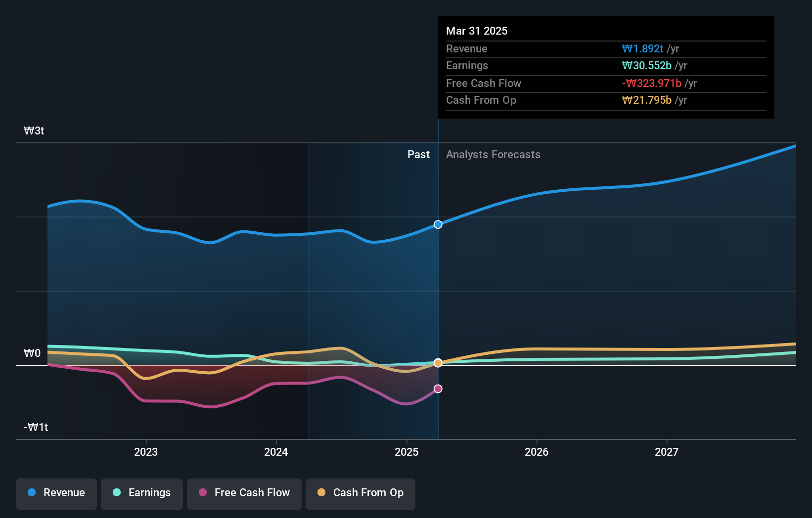This screenshot has height=518, width=812.
Task: Click the orange dot in Cash From Op legend
Action: [x=321, y=492]
